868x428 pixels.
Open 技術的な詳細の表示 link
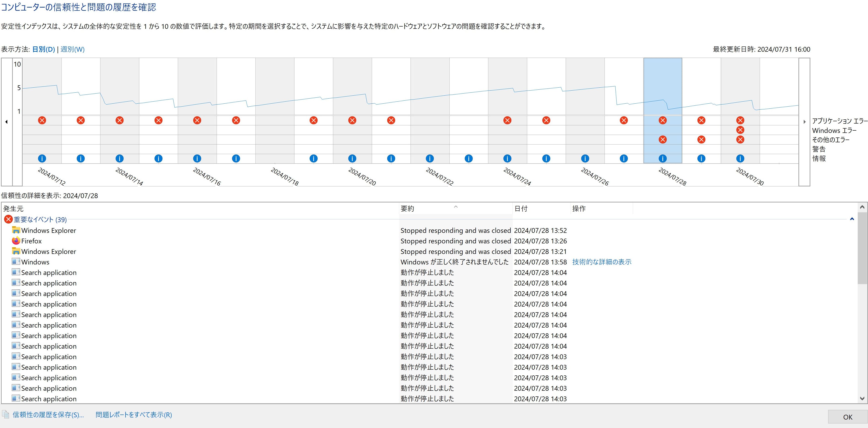(x=601, y=262)
